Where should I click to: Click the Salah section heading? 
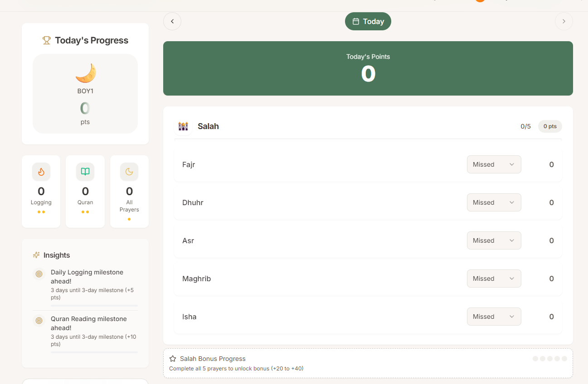pyautogui.click(x=208, y=126)
